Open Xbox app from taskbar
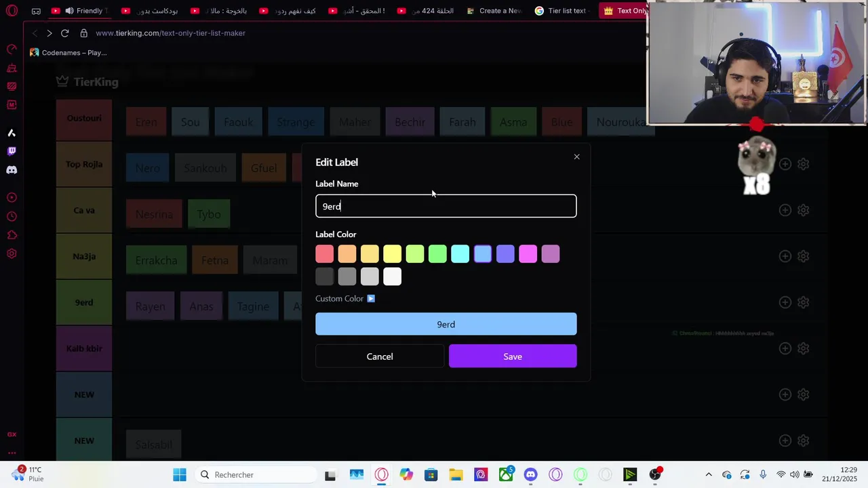 click(x=506, y=475)
